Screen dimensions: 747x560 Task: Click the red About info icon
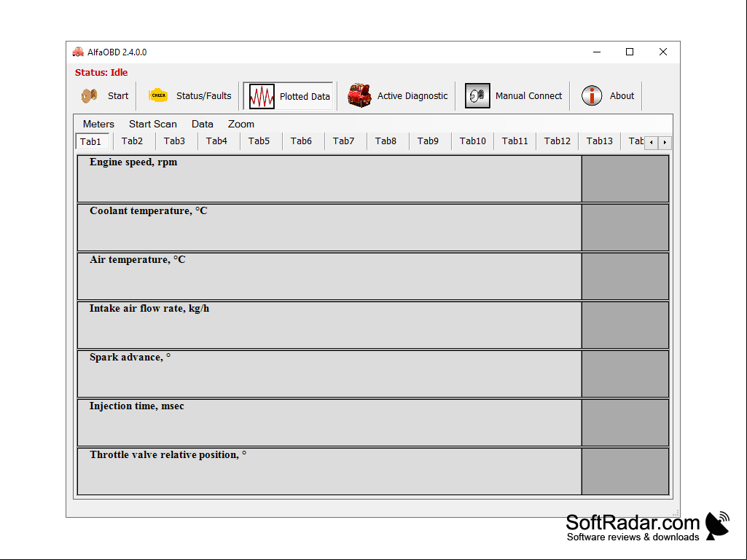pyautogui.click(x=592, y=95)
